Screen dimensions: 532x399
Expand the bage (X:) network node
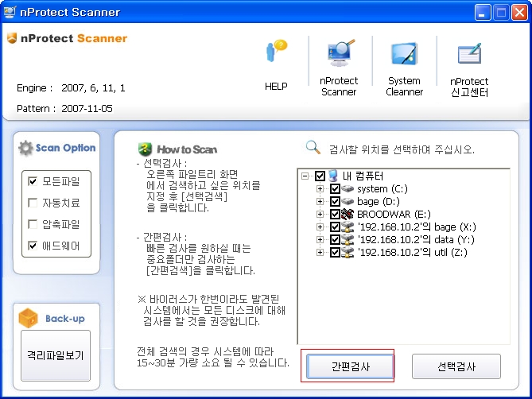[320, 227]
